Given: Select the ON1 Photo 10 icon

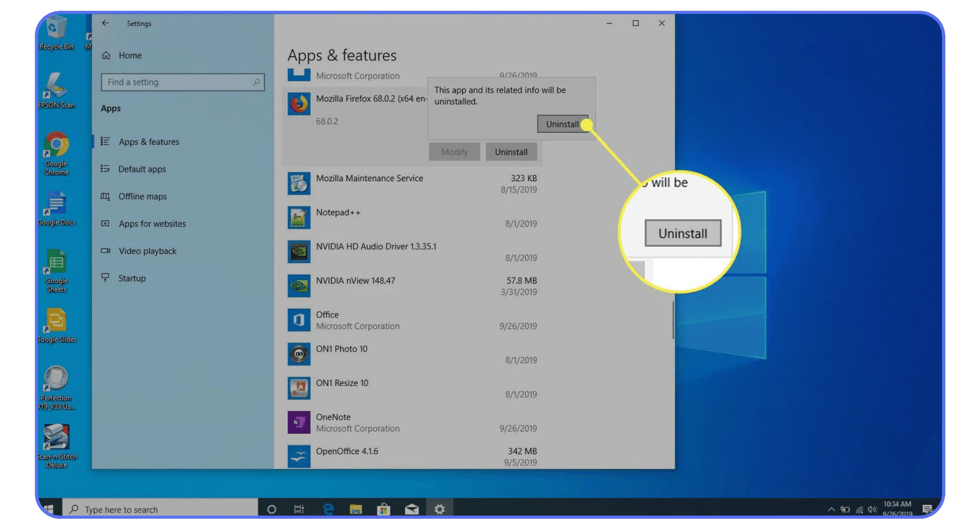Looking at the screenshot, I should click(x=299, y=354).
